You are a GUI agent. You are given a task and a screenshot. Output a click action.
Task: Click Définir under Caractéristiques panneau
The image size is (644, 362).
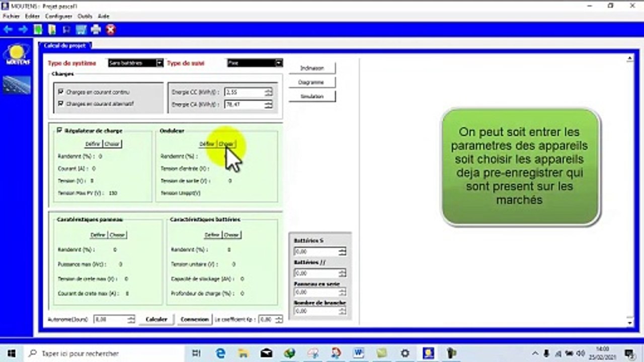coord(98,235)
